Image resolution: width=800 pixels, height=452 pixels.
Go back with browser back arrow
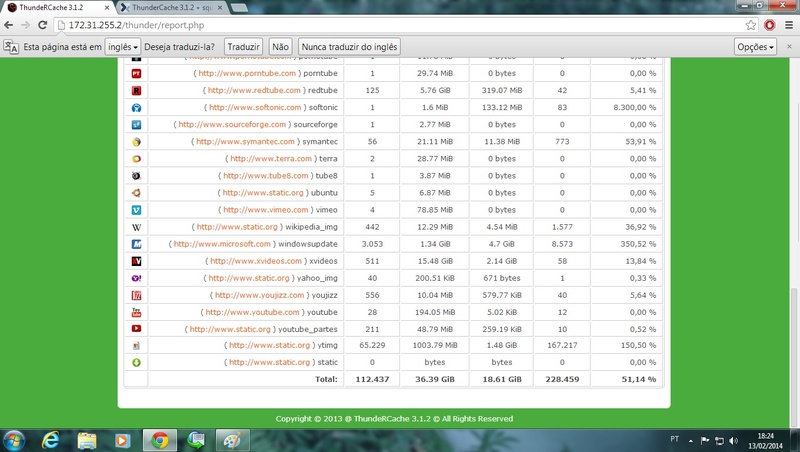coord(9,25)
